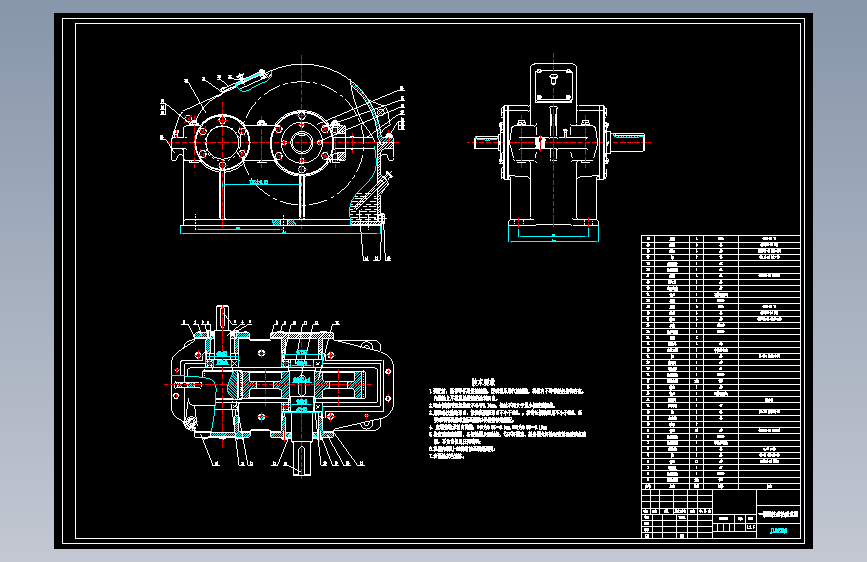
Task: Select the gearbox front view with large gear circle
Action: 282,158
